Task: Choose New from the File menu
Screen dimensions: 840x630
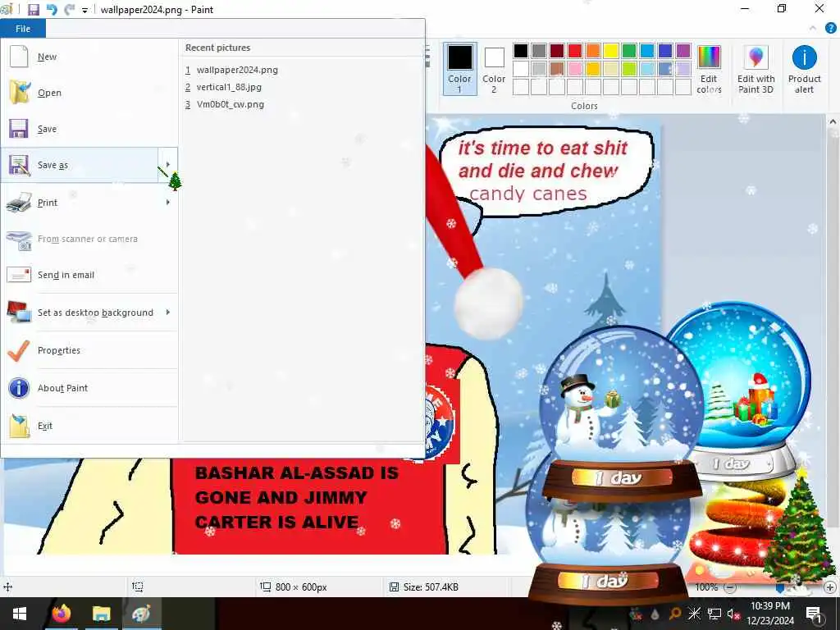Action: pos(89,57)
